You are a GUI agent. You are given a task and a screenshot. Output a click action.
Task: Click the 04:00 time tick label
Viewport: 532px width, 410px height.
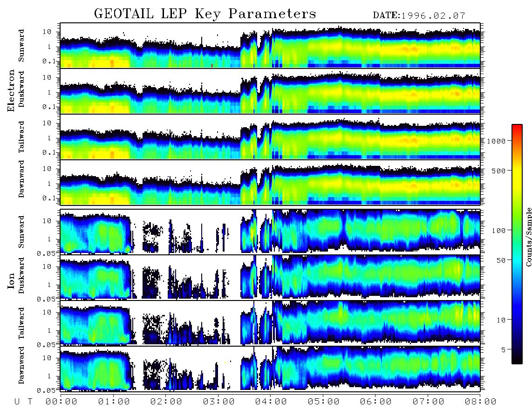[x=271, y=402]
